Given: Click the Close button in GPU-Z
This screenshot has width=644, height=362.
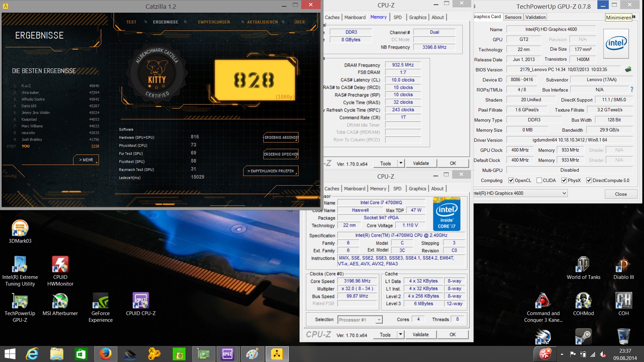Looking at the screenshot, I should 621,194.
